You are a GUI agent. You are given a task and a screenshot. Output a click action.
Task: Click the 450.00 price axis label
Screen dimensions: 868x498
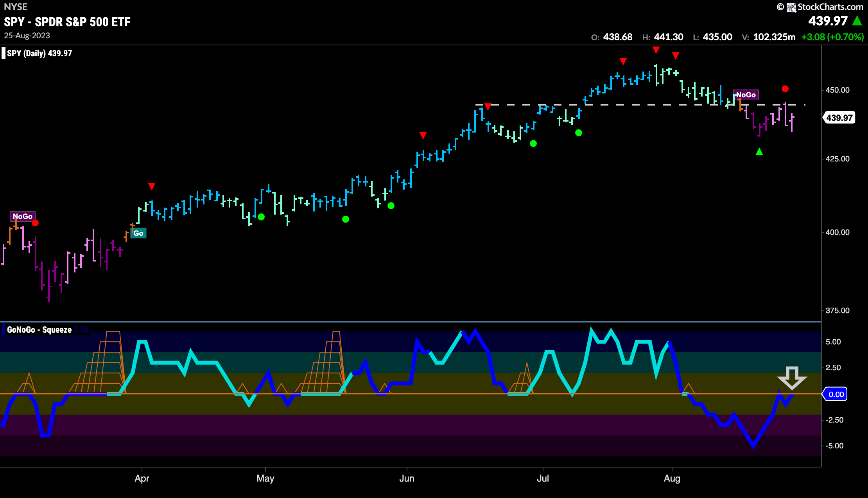838,90
